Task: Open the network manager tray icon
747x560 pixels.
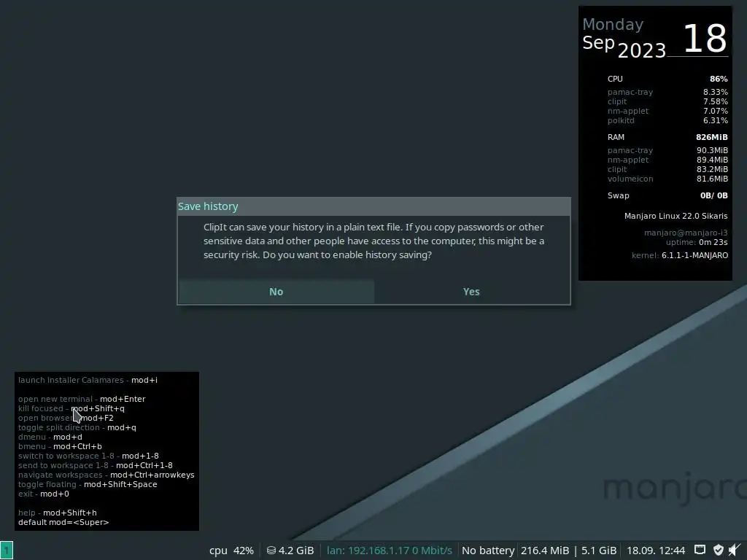Action: tap(700, 550)
